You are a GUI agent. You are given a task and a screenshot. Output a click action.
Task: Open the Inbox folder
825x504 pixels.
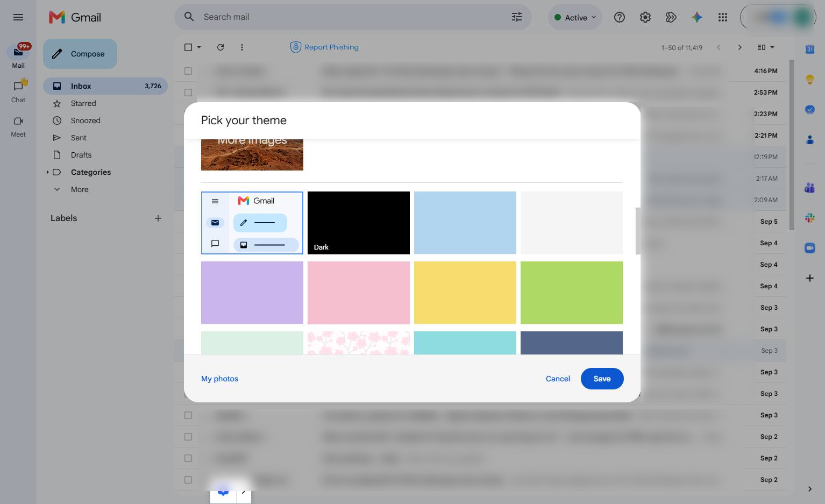click(105, 86)
